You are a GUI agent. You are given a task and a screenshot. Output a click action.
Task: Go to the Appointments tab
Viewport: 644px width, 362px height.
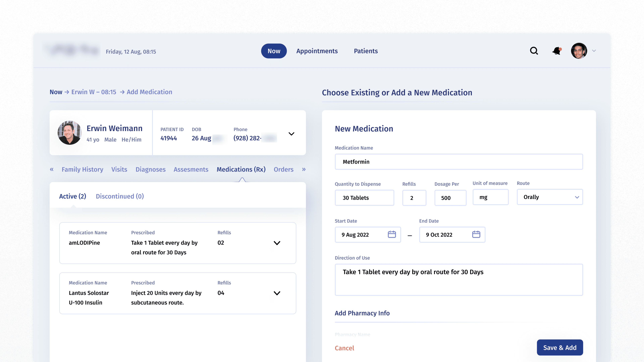point(317,51)
